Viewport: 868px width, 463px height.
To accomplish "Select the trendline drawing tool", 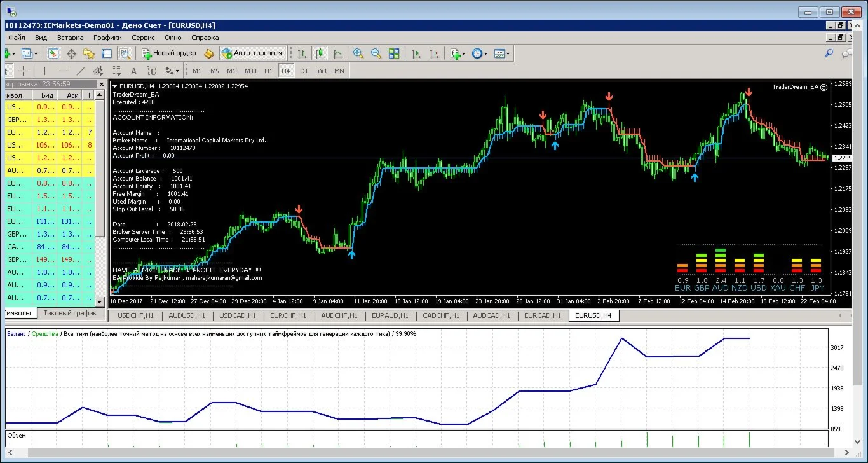I will [x=81, y=71].
